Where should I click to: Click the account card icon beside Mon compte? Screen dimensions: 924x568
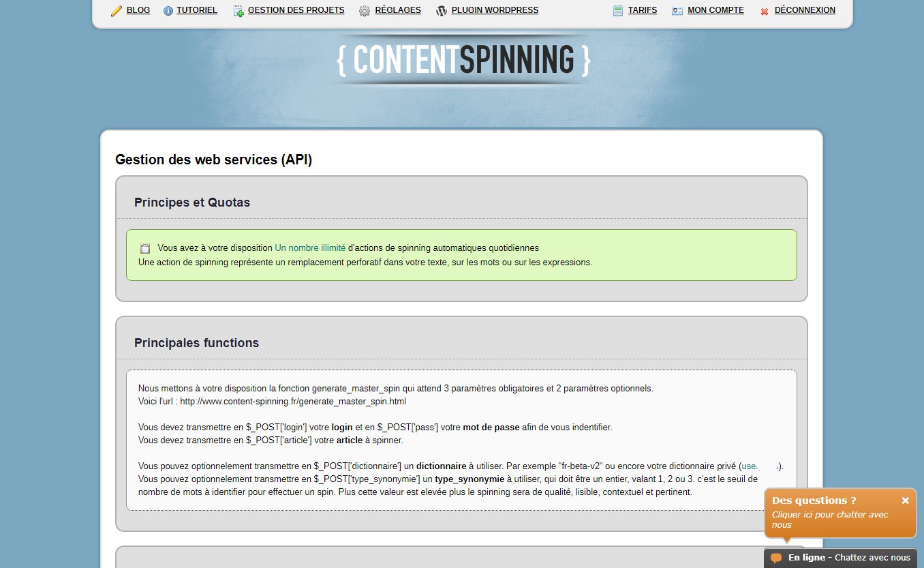[x=677, y=11]
